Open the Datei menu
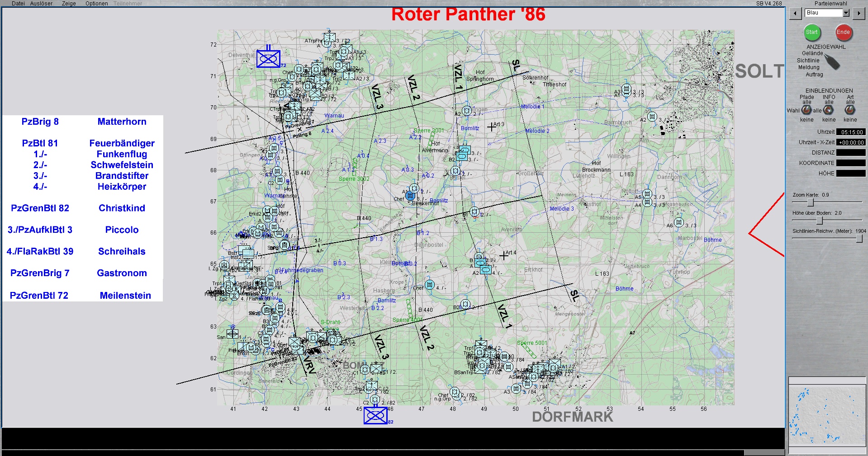 click(x=18, y=3)
